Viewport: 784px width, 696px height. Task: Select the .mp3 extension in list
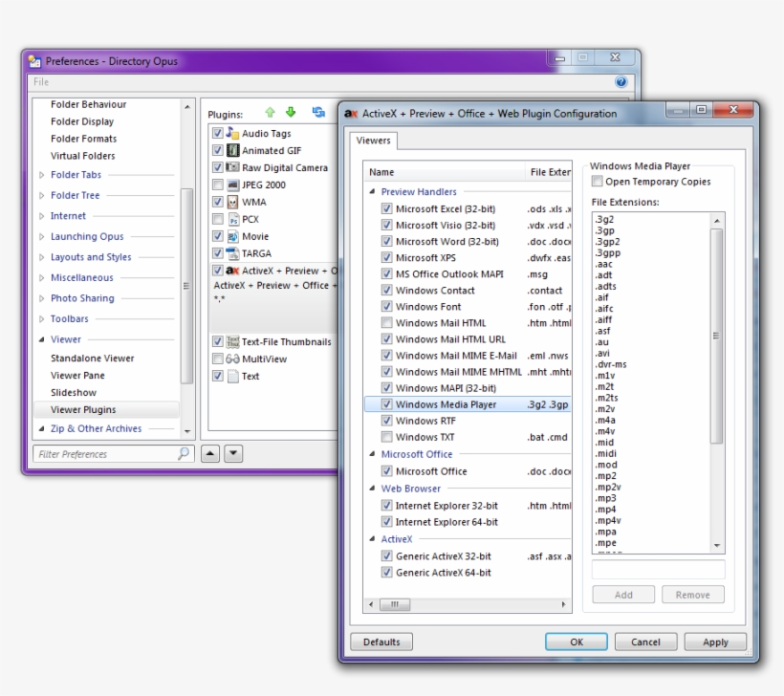606,498
